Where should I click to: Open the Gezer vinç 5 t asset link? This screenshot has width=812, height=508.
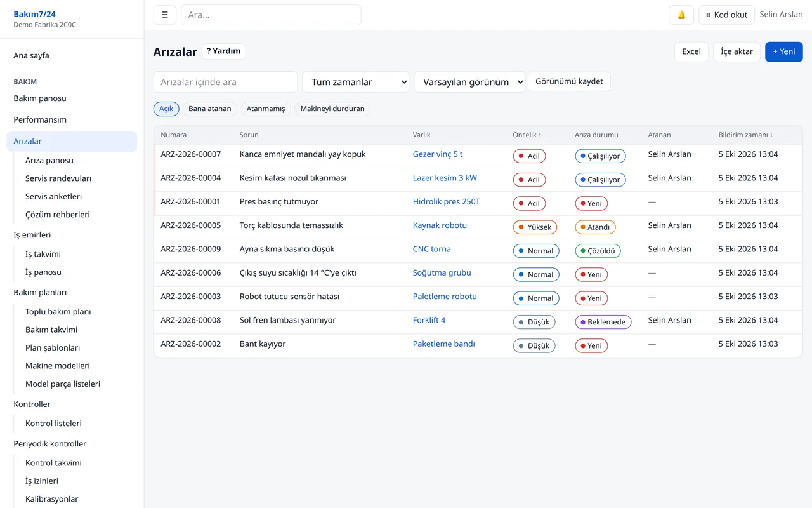(x=438, y=154)
